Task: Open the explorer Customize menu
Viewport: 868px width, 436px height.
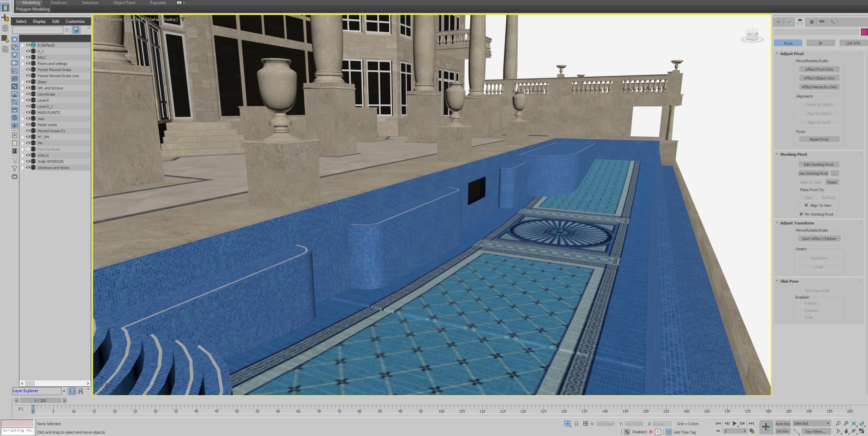Action: point(75,21)
